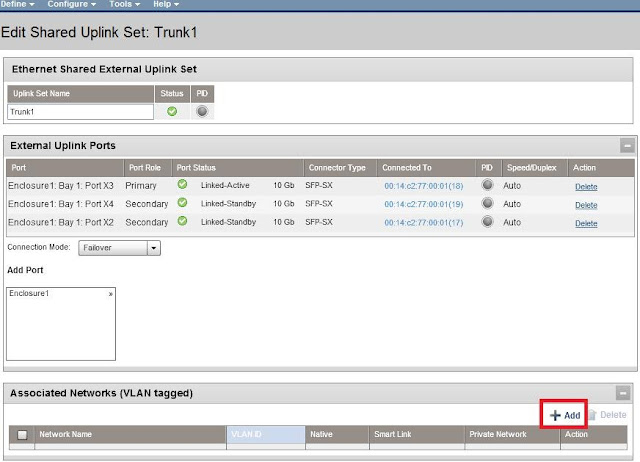
Task: Expand Enclosure1 in the Add Port list
Action: pos(110,294)
